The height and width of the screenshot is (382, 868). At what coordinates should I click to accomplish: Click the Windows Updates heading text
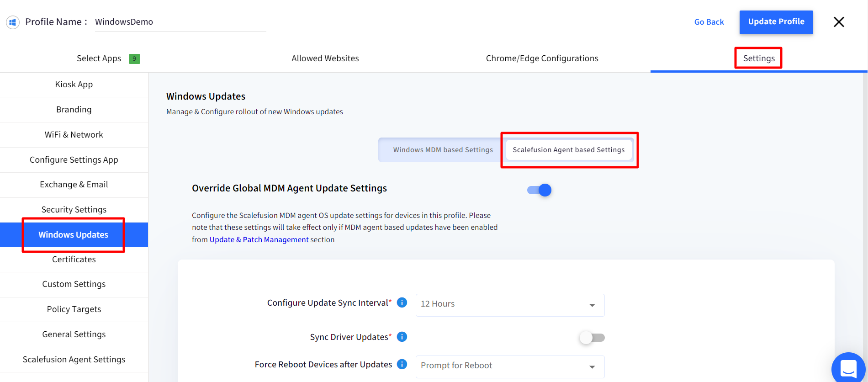(x=206, y=96)
